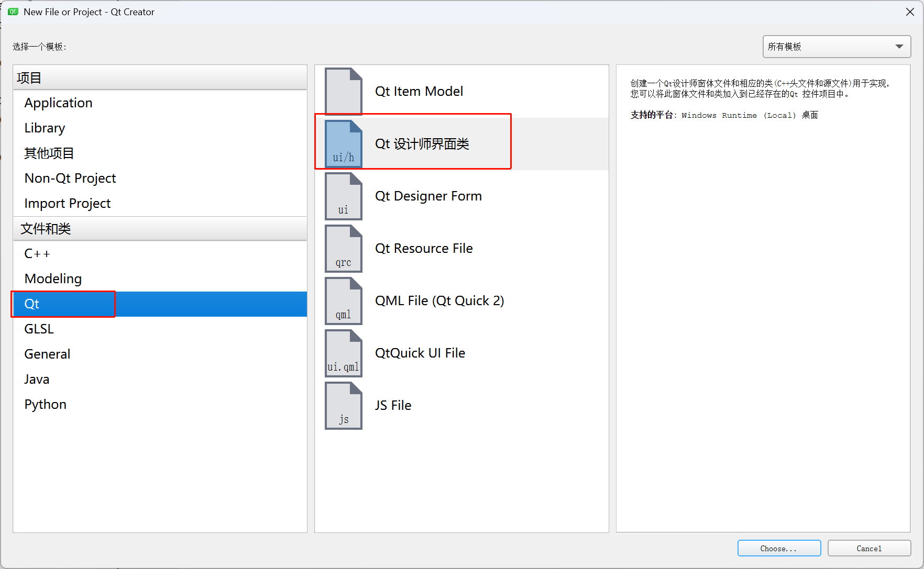Viewport: 924px width, 569px height.
Task: Select the Qt files category
Action: click(160, 304)
